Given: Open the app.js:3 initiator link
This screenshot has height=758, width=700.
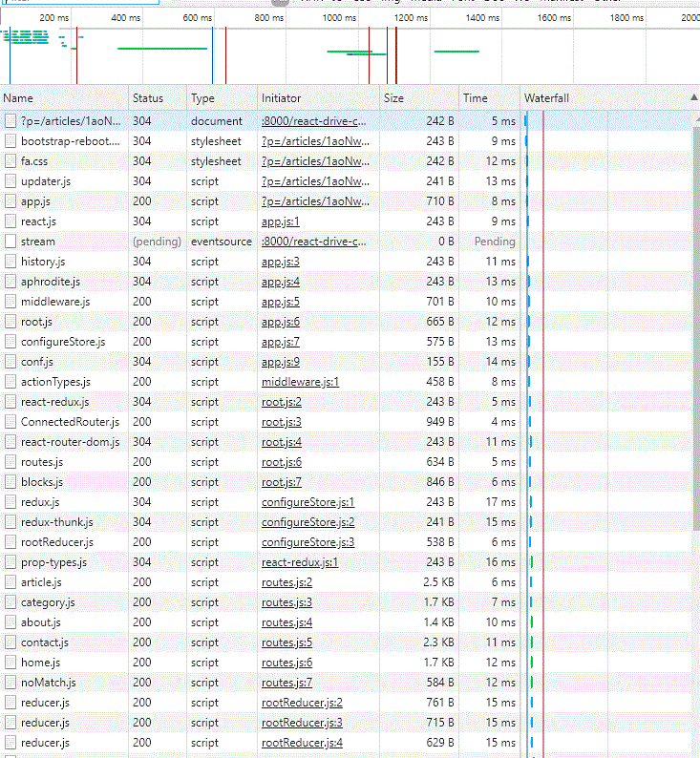Looking at the screenshot, I should [281, 262].
